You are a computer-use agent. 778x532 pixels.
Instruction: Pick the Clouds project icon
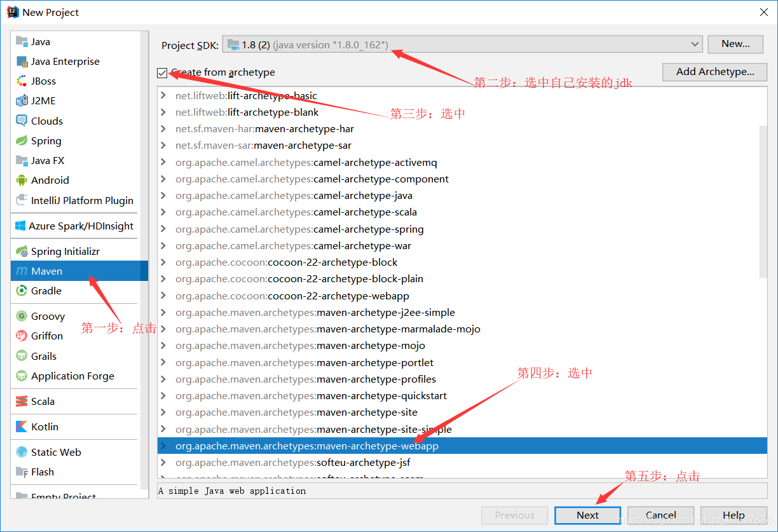22,121
